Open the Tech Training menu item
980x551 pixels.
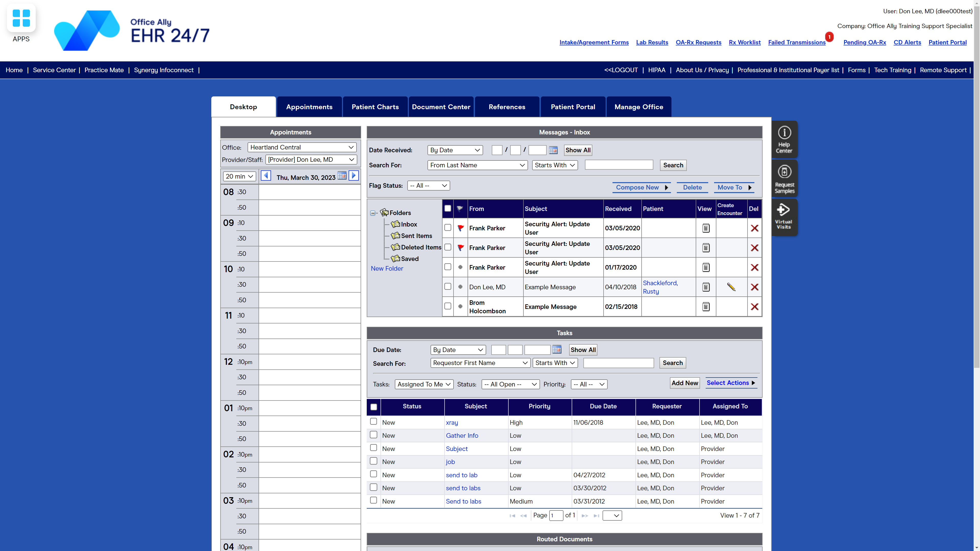point(892,70)
